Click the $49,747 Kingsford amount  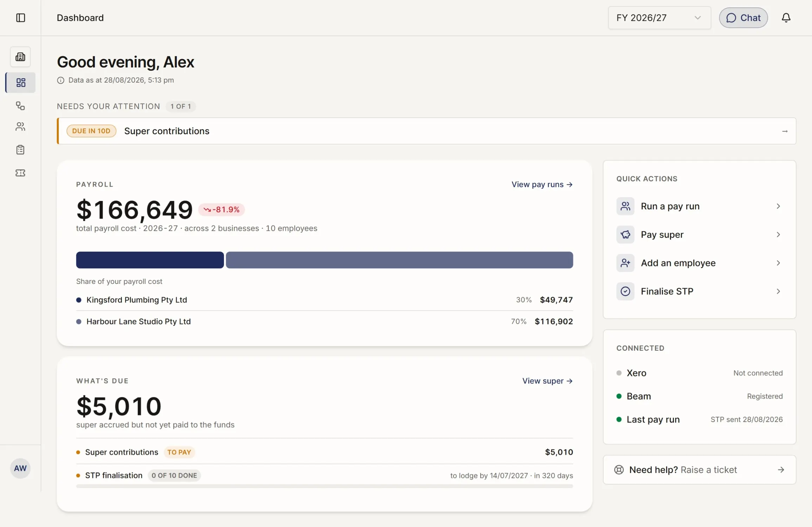[556, 300]
